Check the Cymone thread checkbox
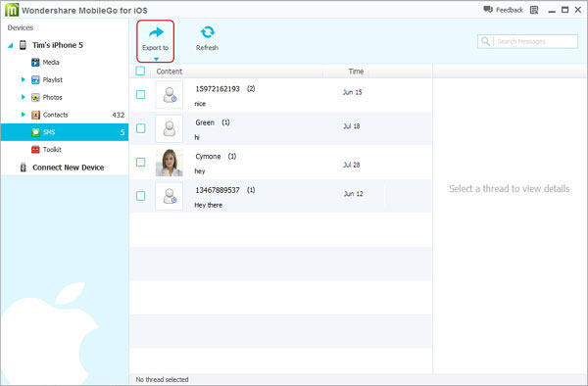This screenshot has height=386, width=588. [140, 162]
